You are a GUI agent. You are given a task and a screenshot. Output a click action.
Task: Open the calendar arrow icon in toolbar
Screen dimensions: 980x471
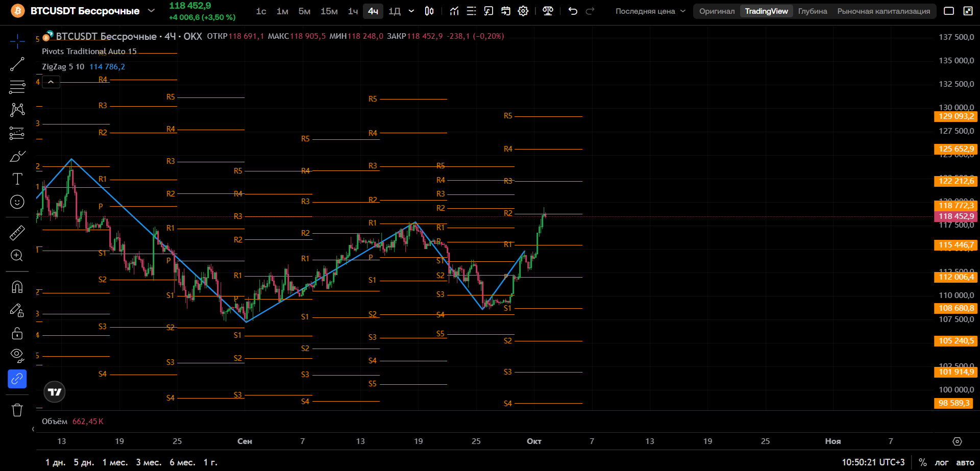pyautogui.click(x=506, y=11)
